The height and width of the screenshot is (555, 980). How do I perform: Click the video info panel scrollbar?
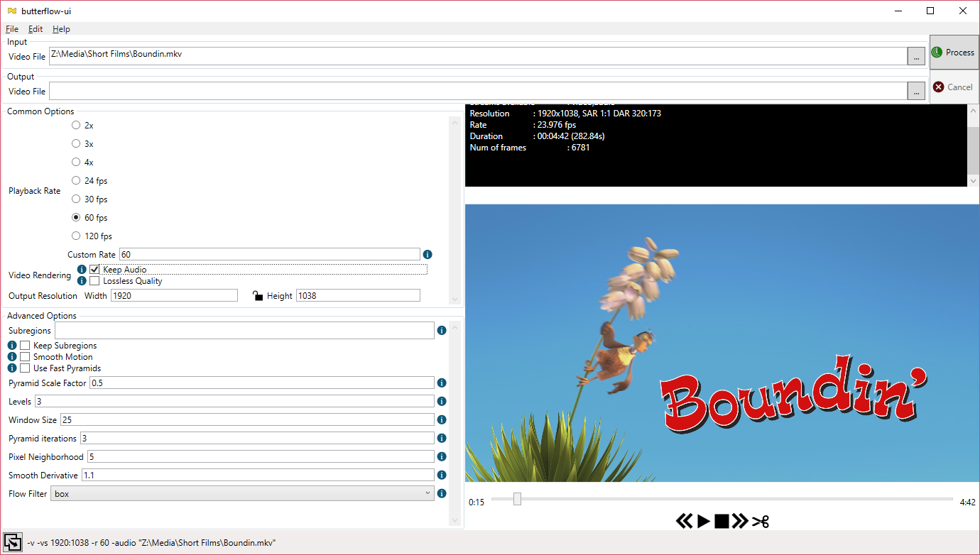click(x=973, y=145)
